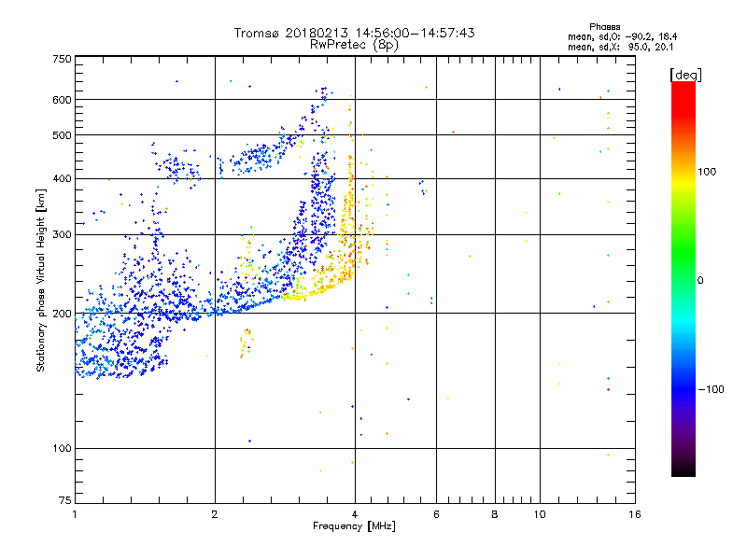This screenshot has height=560, width=747.
Task: Select the 'RwPretec (8p)' subtitle
Action: click(354, 45)
